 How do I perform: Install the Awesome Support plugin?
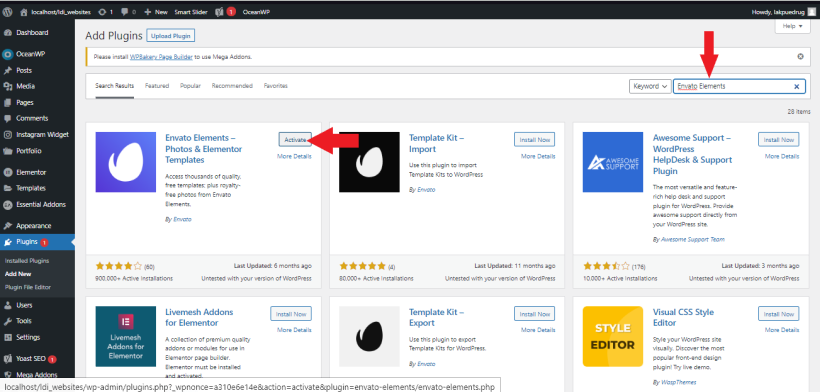pos(779,140)
